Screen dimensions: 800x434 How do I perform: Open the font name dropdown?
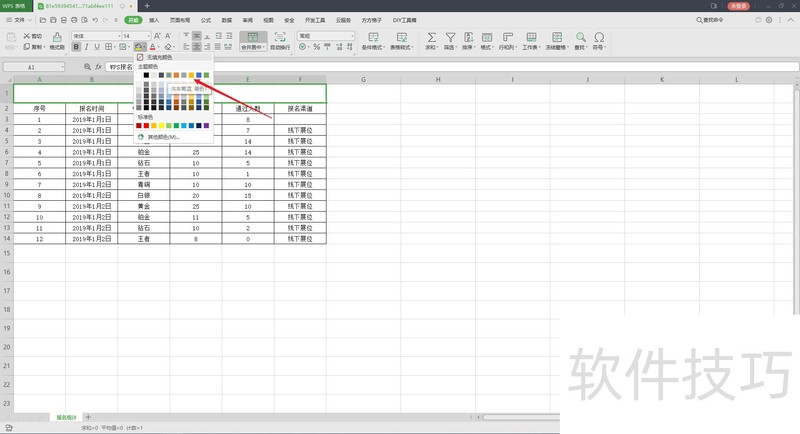click(x=119, y=36)
